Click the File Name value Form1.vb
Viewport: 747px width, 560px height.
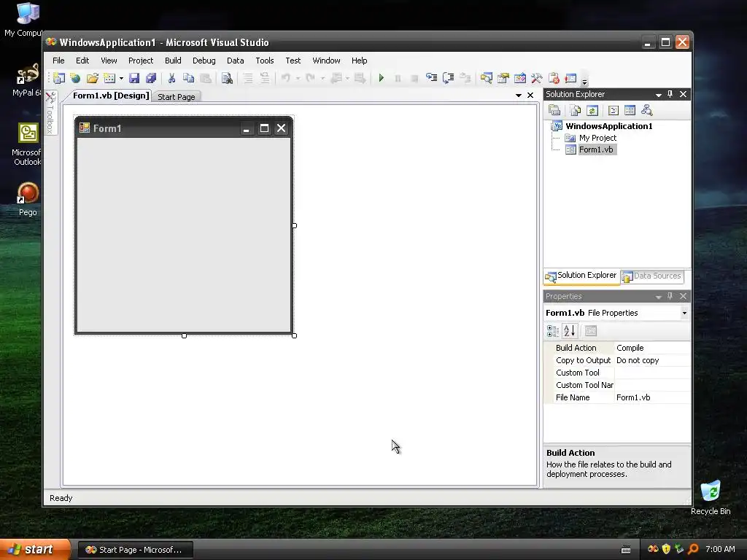click(651, 397)
